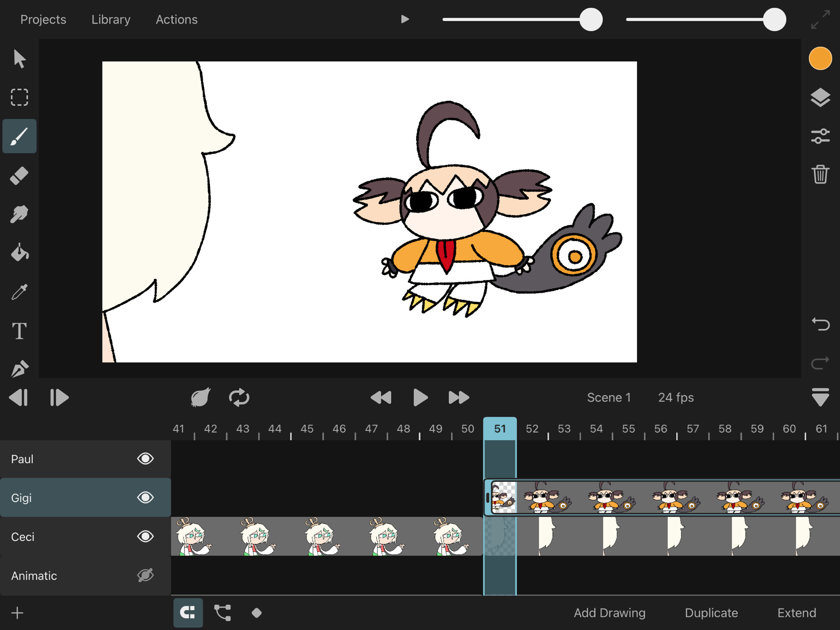Go to the next frame
The width and height of the screenshot is (840, 630).
(59, 397)
